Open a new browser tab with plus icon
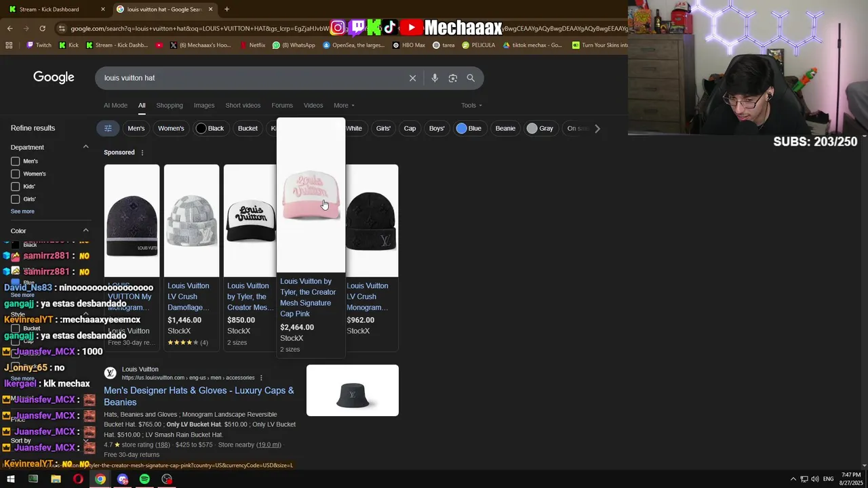 [x=226, y=9]
